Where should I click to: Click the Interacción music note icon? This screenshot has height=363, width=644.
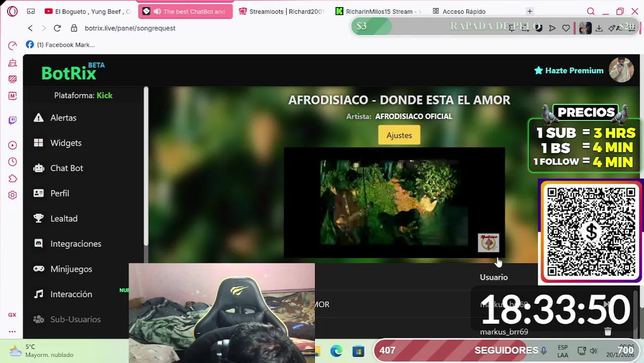[38, 294]
